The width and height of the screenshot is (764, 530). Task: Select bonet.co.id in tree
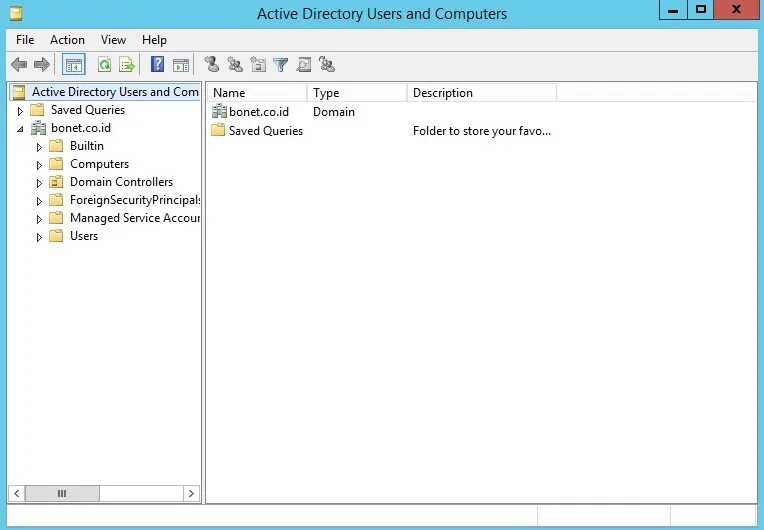point(81,128)
